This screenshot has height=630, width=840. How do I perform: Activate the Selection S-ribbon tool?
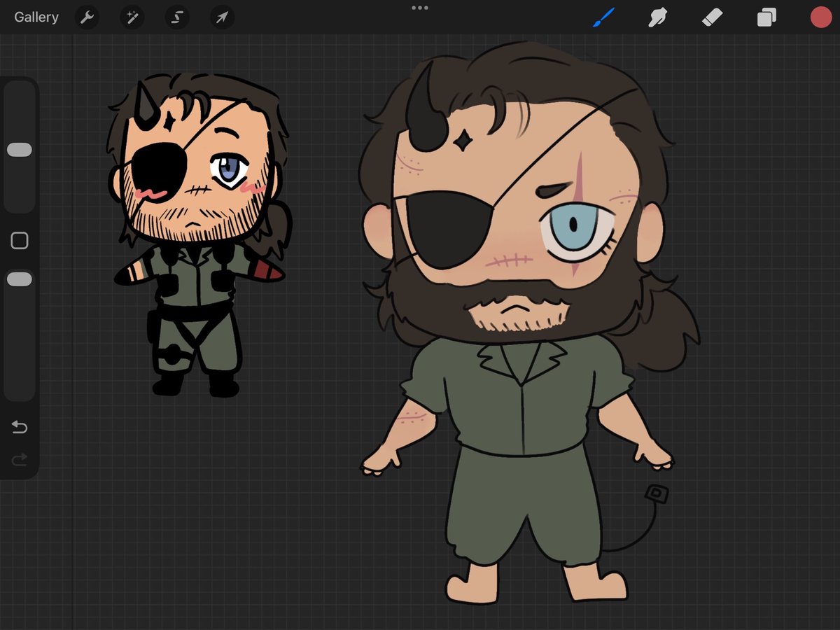pyautogui.click(x=177, y=17)
